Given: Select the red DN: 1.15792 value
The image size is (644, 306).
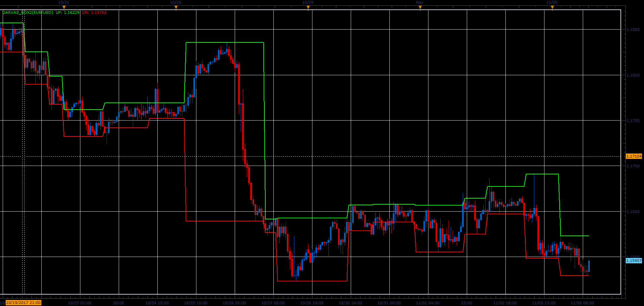Looking at the screenshot, I should (x=94, y=12).
